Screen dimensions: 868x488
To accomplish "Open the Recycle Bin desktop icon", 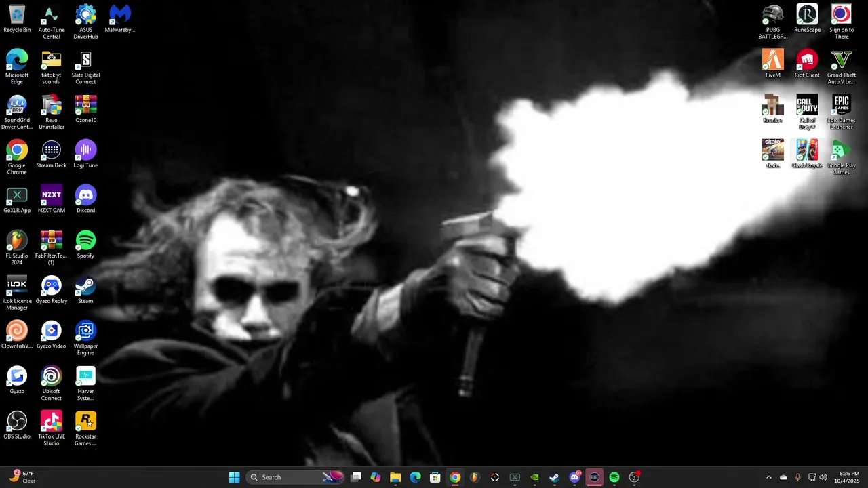I will coord(17,19).
